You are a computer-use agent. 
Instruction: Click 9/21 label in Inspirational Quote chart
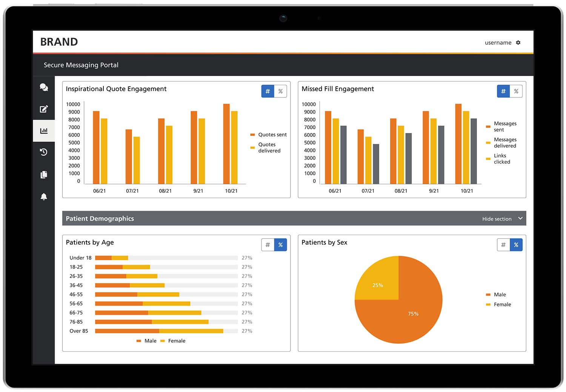pyautogui.click(x=198, y=191)
